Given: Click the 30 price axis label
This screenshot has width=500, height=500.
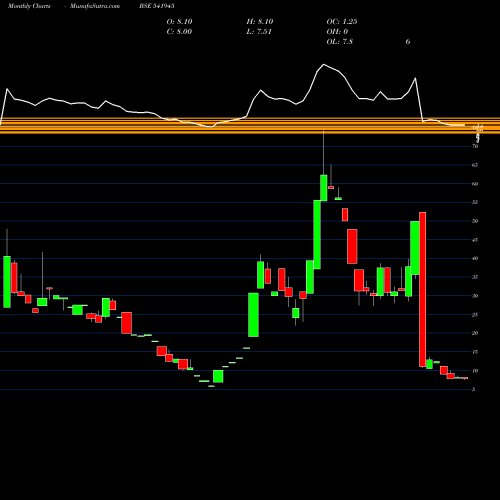Looking at the screenshot, I should tap(475, 296).
